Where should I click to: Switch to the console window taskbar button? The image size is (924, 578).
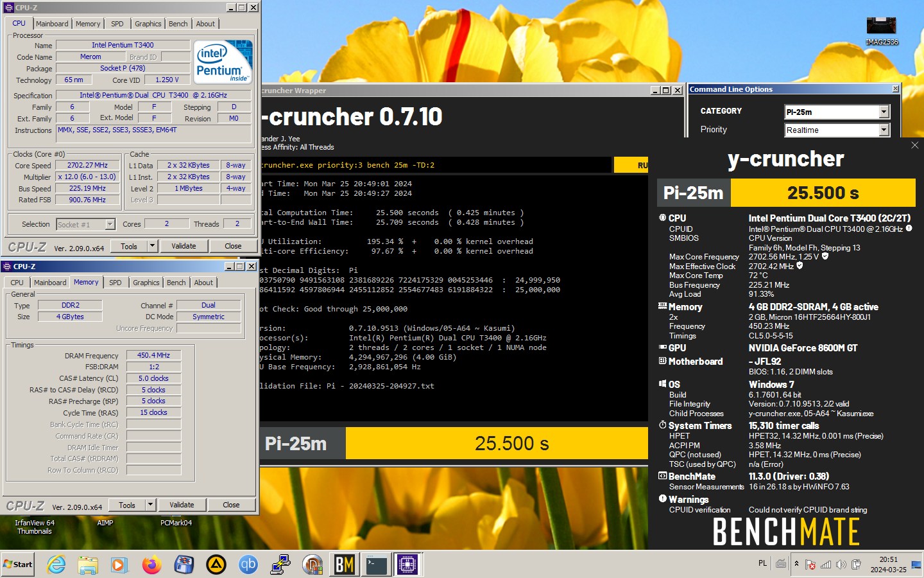376,565
